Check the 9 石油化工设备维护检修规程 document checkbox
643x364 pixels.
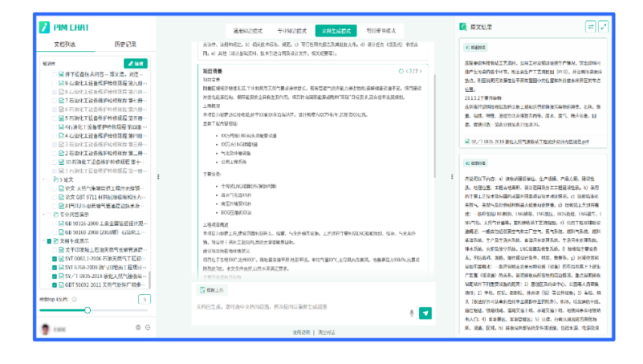click(54, 83)
